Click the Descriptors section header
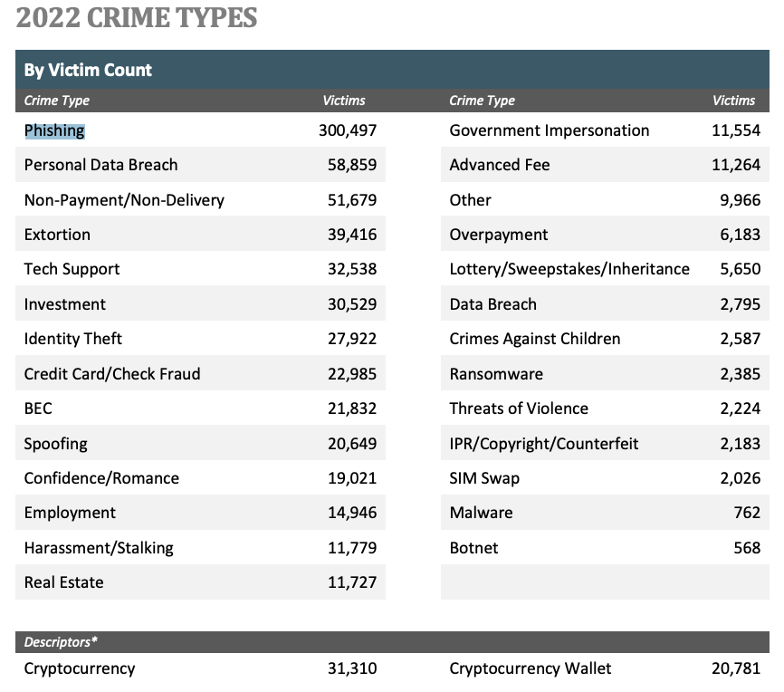 [61, 642]
